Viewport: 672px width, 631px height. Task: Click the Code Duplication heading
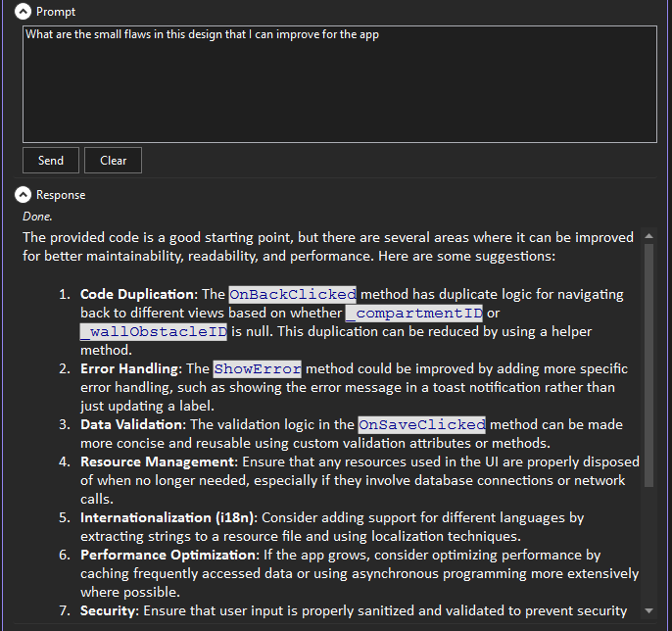(138, 294)
